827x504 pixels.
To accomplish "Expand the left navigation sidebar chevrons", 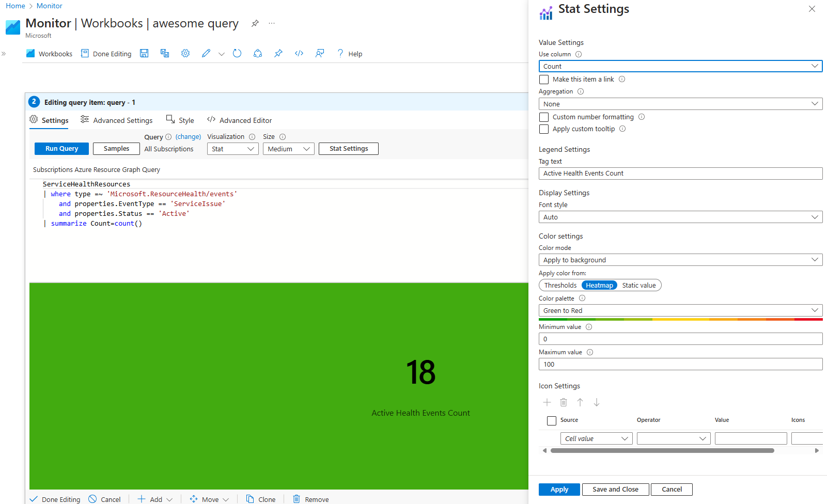I will click(4, 54).
